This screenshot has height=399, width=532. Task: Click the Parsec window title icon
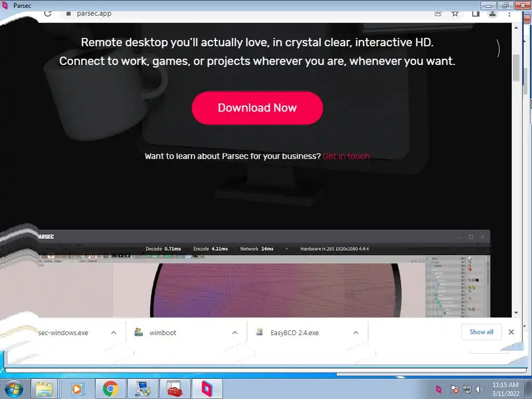click(5, 5)
